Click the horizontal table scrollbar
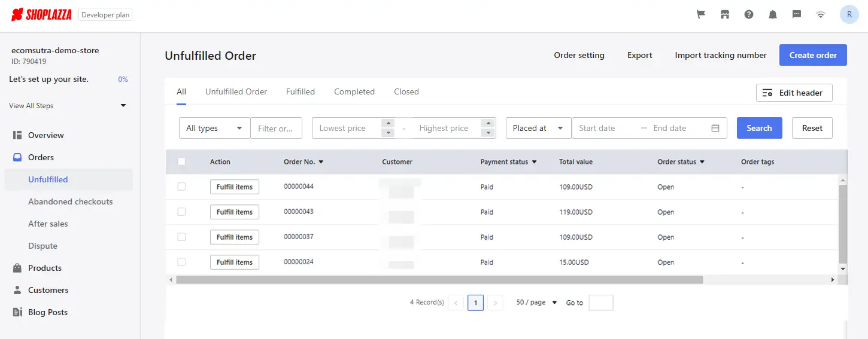Screen dimensions: 868x339 [x=439, y=279]
